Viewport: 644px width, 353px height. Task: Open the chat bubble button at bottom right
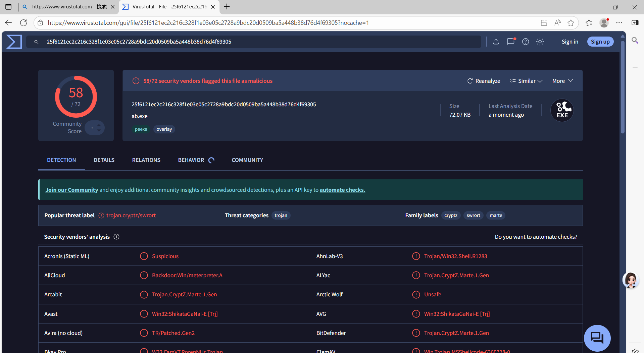[x=597, y=338]
